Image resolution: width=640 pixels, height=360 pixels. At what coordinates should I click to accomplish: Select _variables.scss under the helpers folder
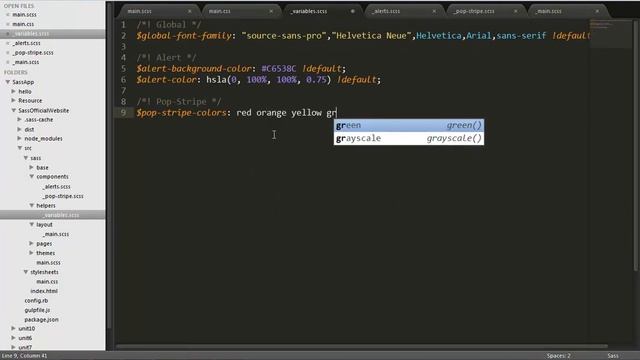coord(61,215)
